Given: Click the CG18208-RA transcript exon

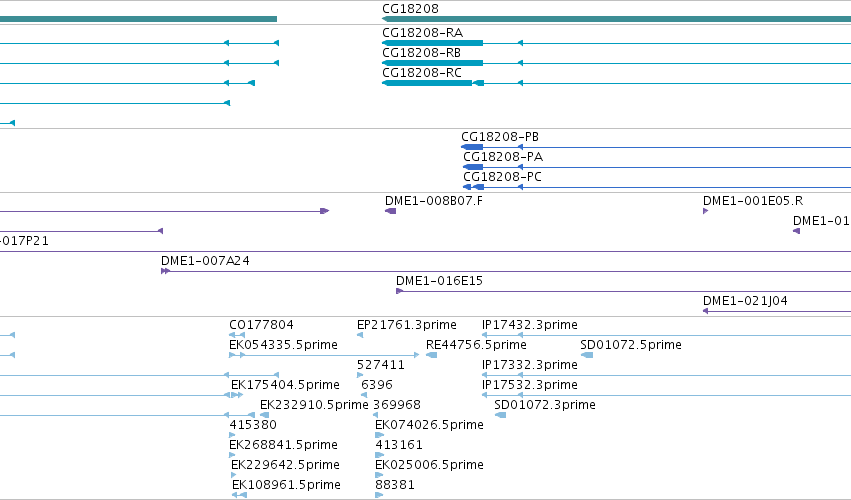Looking at the screenshot, I should pos(433,43).
